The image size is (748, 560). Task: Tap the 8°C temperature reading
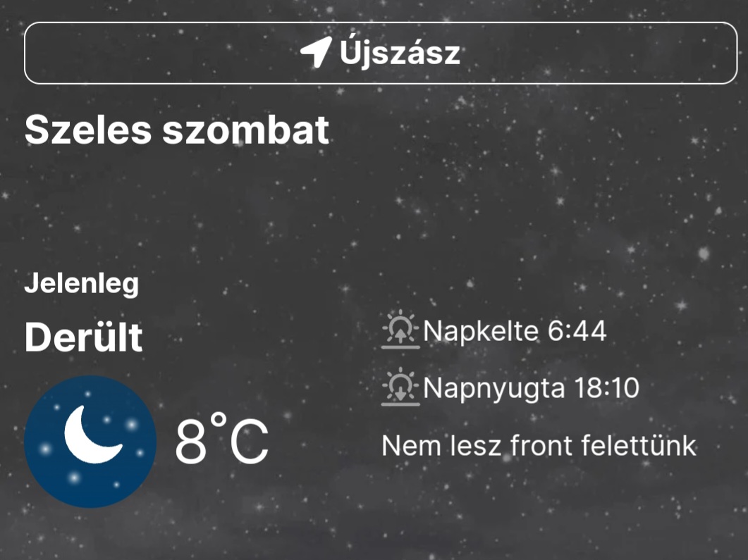pos(222,439)
